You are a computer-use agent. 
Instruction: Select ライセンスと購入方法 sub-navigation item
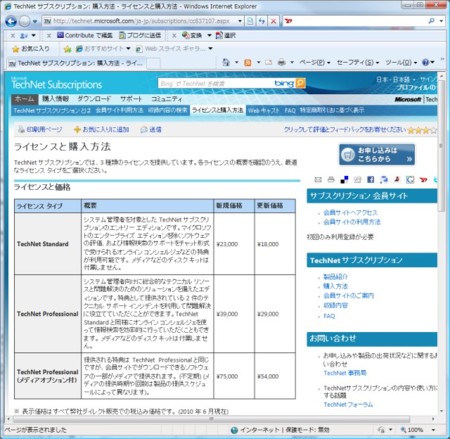(218, 110)
